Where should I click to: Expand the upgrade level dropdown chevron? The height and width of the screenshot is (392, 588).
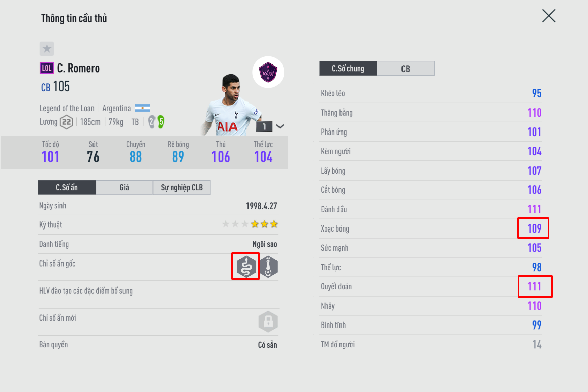pos(280,126)
